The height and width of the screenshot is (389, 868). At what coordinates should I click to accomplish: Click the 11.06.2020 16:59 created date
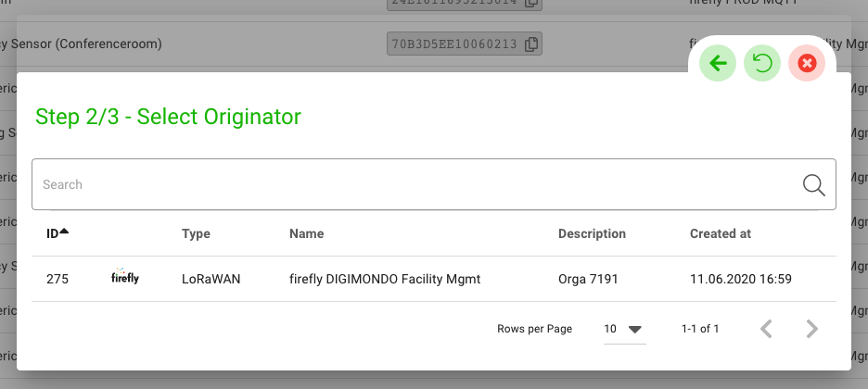pyautogui.click(x=740, y=279)
